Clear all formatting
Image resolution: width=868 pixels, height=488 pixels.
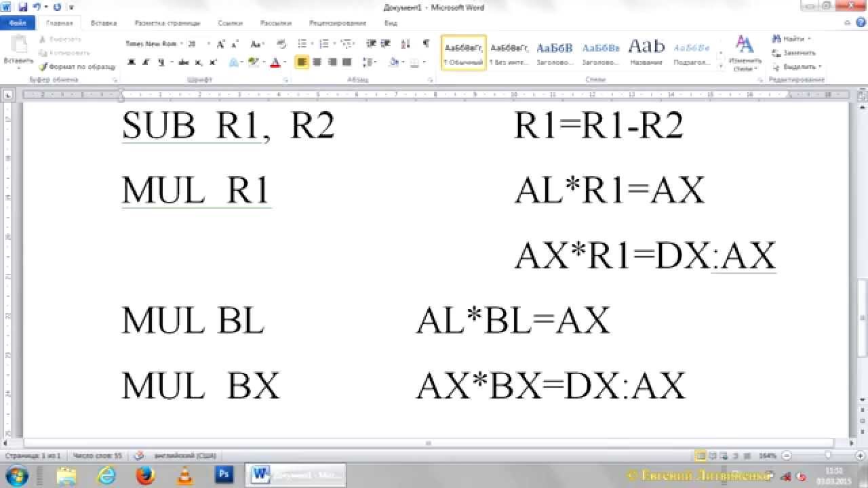click(281, 44)
